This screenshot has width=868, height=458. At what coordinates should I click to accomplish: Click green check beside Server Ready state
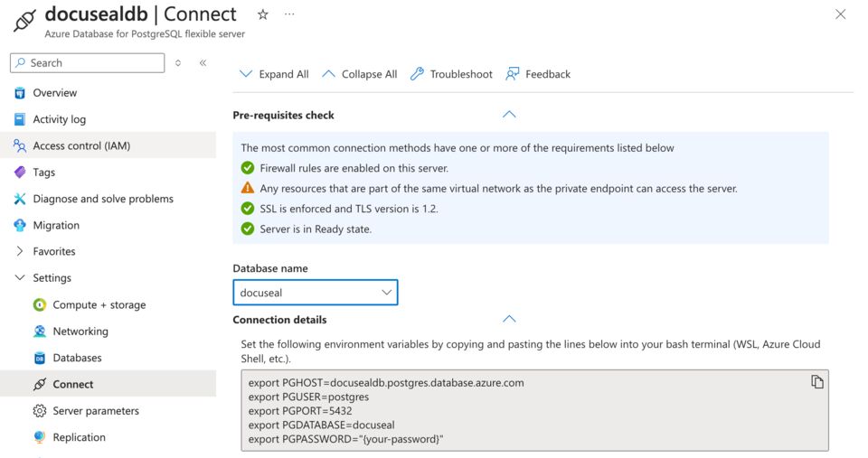(x=248, y=229)
